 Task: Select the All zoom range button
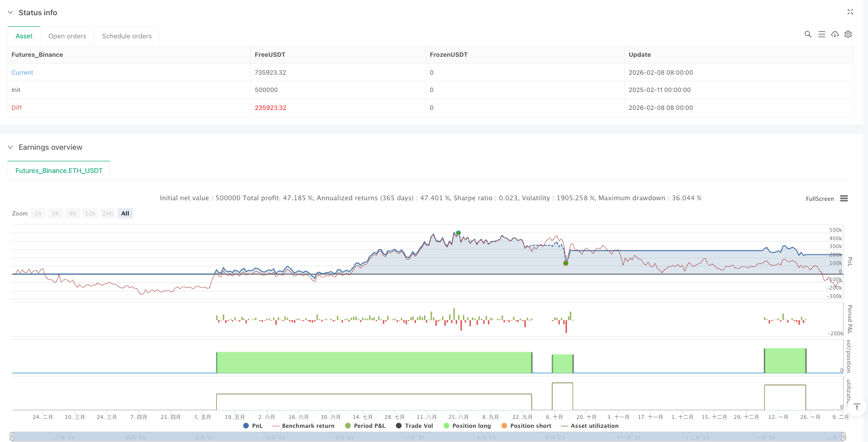125,213
